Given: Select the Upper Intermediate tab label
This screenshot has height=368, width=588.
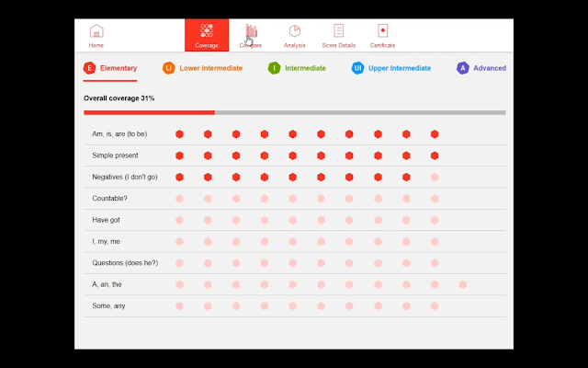Looking at the screenshot, I should tap(400, 68).
